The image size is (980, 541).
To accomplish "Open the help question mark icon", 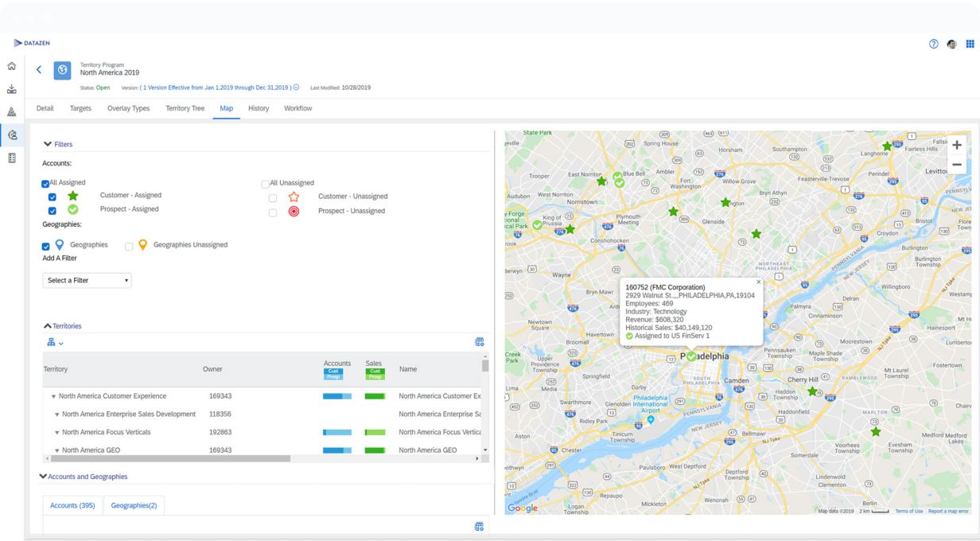I will coord(933,44).
